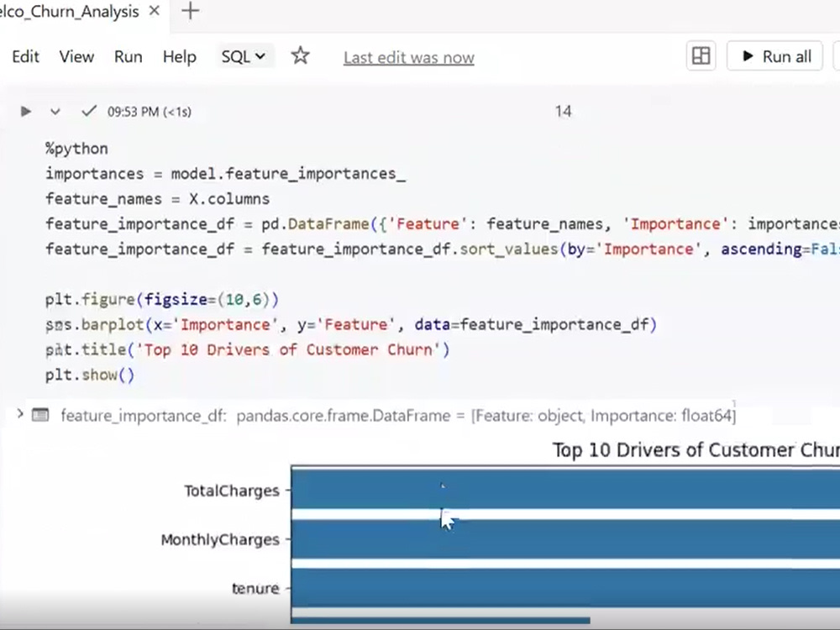Open the View menu

tap(76, 56)
